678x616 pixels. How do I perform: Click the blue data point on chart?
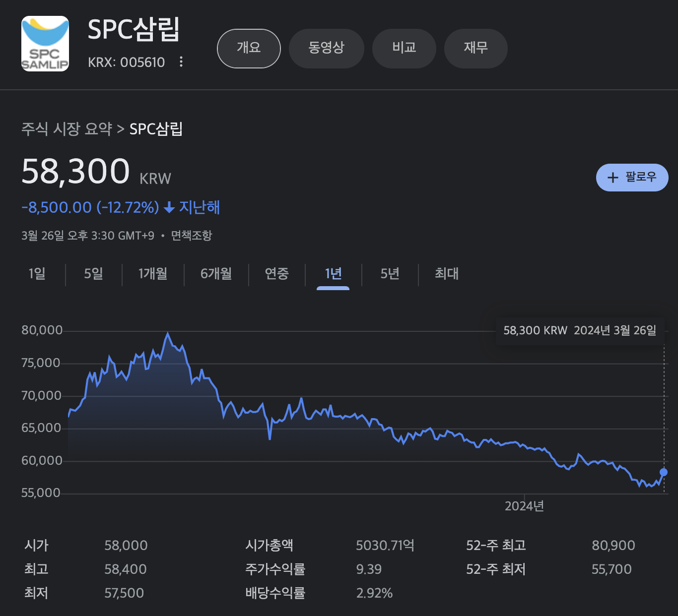(x=664, y=472)
